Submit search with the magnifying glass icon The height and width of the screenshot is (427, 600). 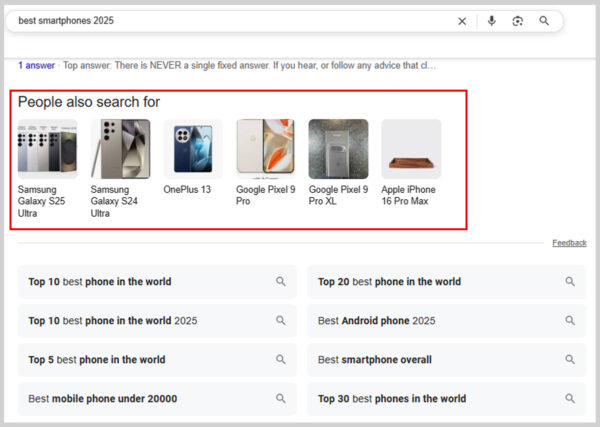click(544, 21)
